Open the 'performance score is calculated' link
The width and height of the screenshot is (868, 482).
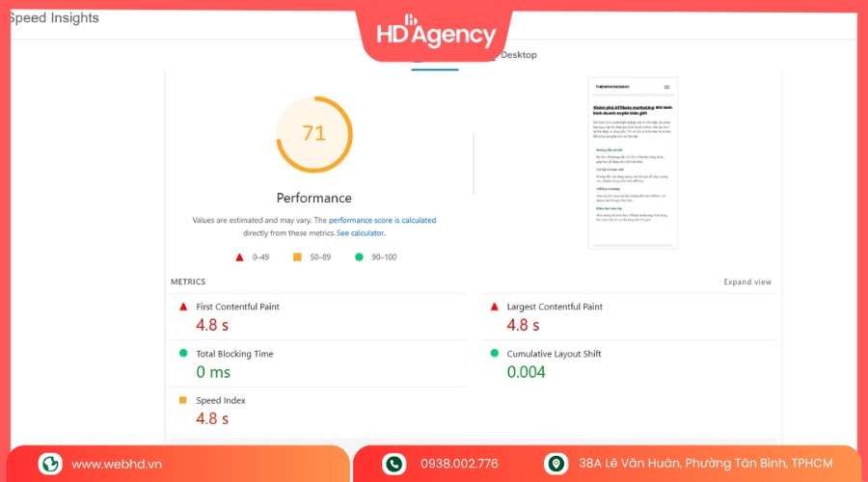(382, 220)
